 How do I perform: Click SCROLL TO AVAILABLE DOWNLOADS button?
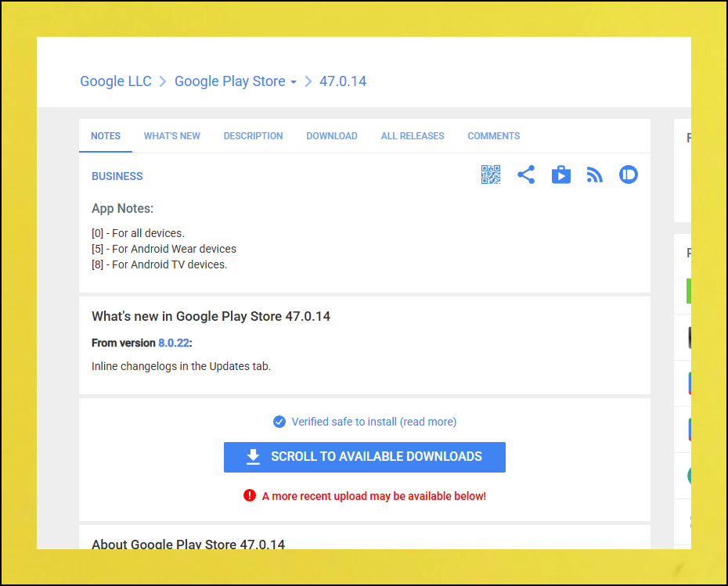tap(365, 457)
